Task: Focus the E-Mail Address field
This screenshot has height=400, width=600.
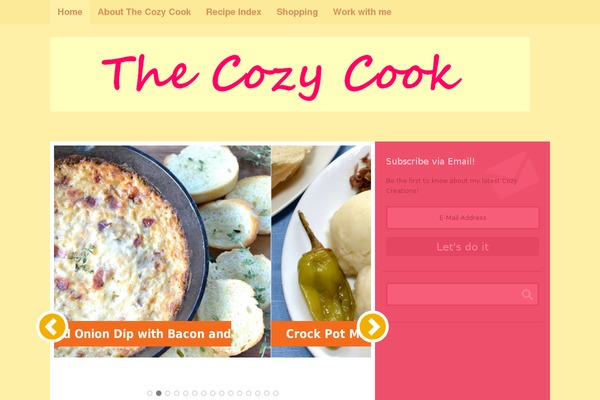Action: pos(463,217)
